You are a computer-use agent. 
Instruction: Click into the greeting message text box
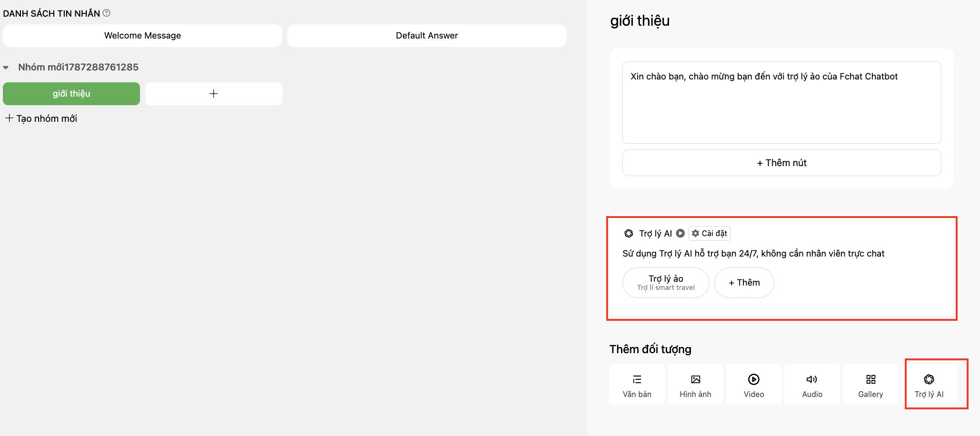[782, 102]
